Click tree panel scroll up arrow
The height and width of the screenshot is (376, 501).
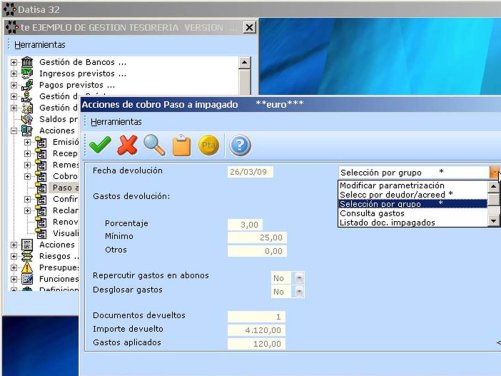(244, 62)
